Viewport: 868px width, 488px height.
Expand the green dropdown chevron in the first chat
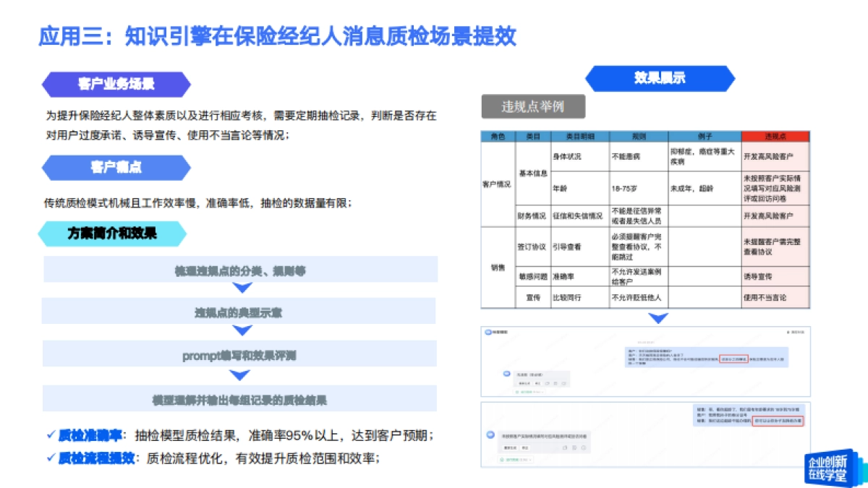pyautogui.click(x=542, y=392)
